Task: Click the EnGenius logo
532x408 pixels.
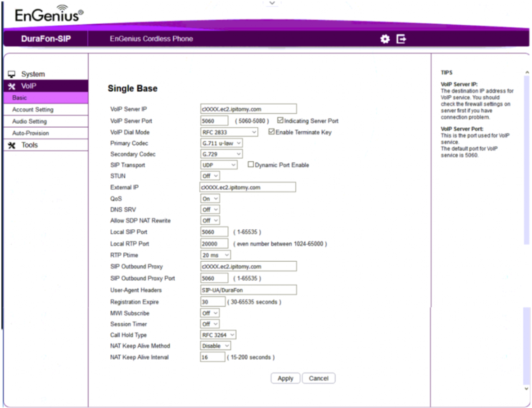Action: [46, 14]
